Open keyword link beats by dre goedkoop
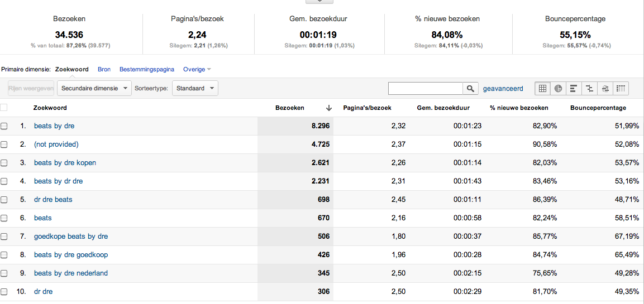644x304 pixels. pos(71,255)
